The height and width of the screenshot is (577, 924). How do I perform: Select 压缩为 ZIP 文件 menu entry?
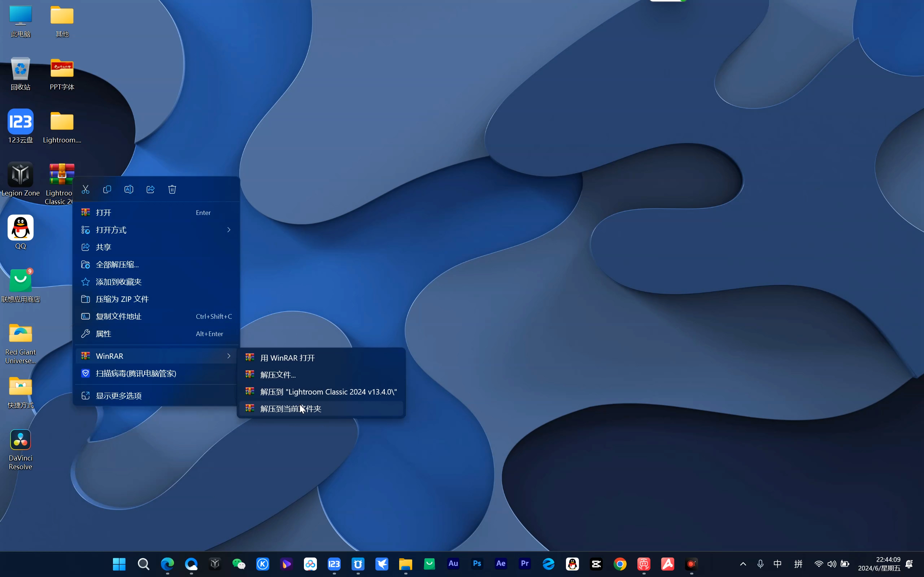[x=122, y=299]
